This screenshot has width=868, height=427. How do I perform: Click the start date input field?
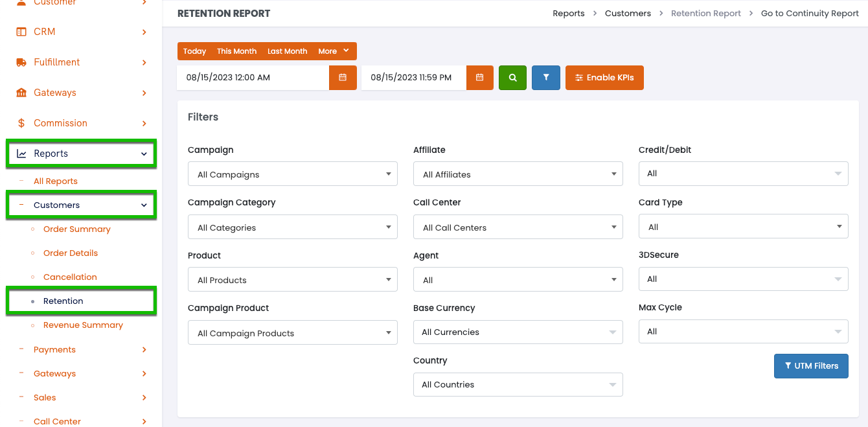coord(253,78)
